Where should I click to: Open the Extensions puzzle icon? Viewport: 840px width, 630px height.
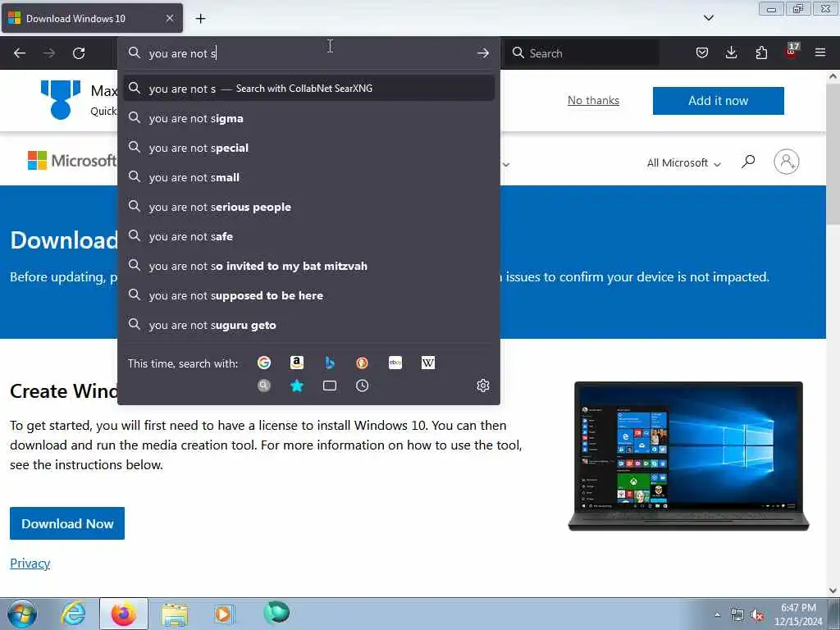761,52
